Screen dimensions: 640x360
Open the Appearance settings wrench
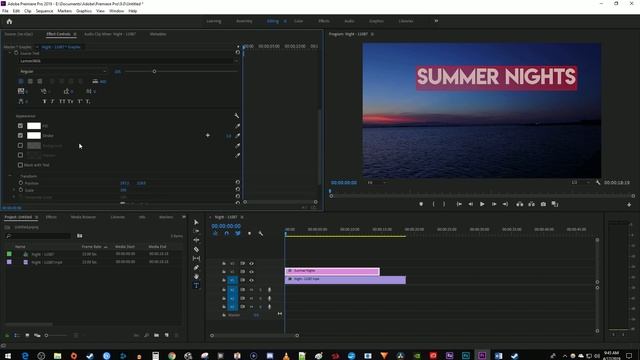[x=237, y=116]
